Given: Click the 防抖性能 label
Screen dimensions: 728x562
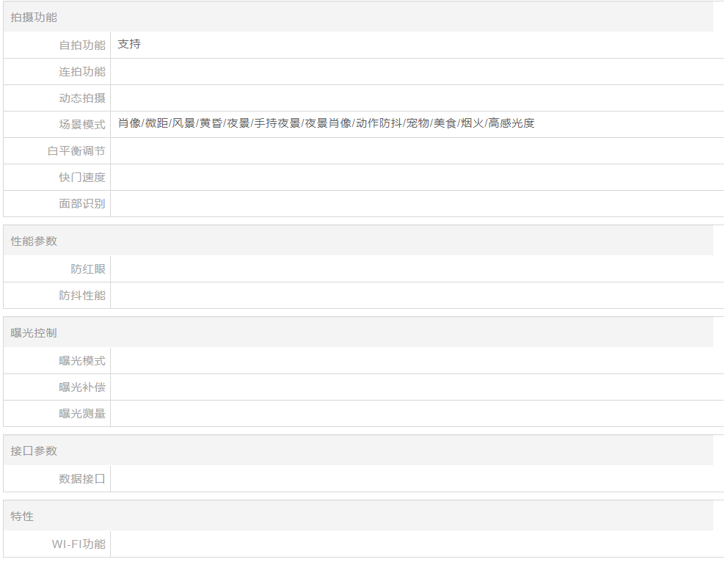Looking at the screenshot, I should click(82, 296).
